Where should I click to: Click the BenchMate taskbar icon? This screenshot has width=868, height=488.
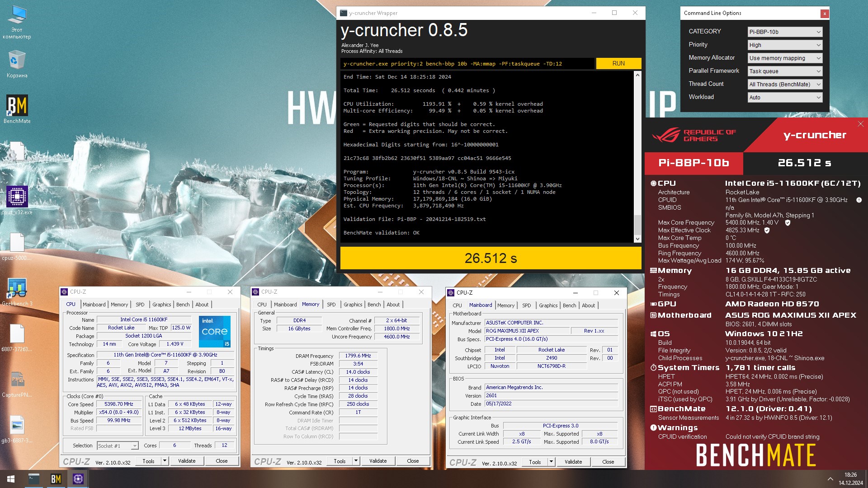coord(56,479)
